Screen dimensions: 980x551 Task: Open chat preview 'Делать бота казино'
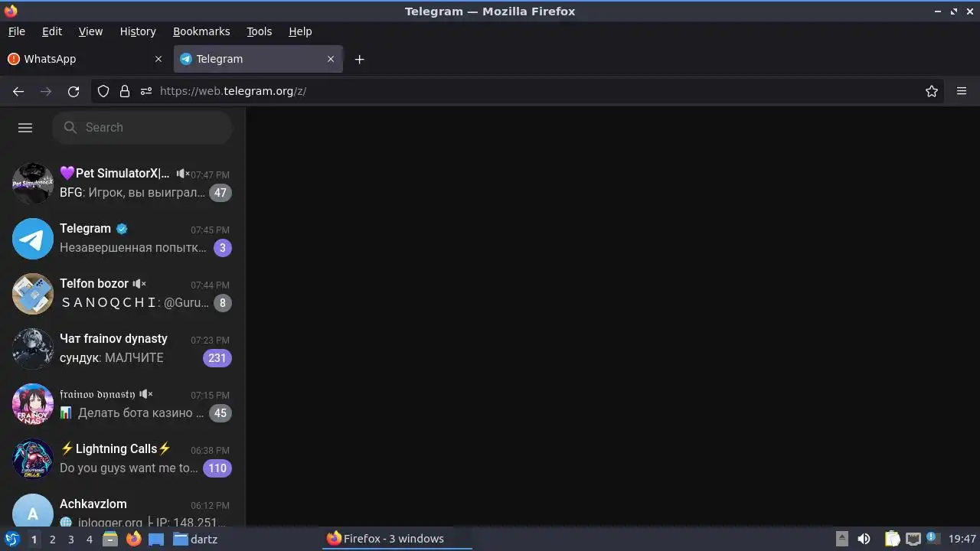coord(132,413)
